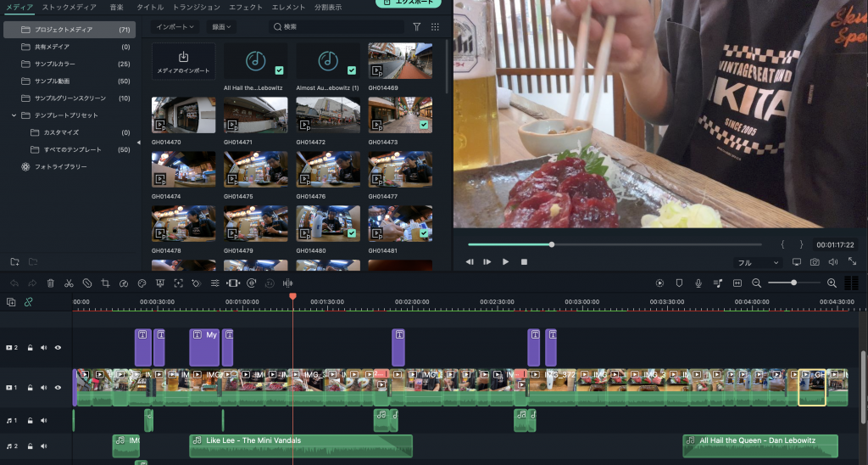The height and width of the screenshot is (465, 868).
Task: Open the インポート dropdown
Action: click(x=175, y=26)
